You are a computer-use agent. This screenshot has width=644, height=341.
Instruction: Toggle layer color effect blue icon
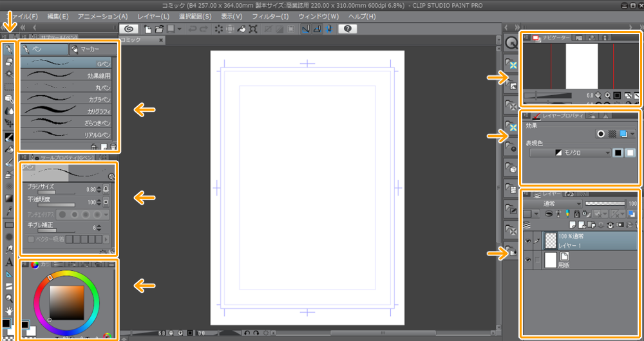point(623,134)
